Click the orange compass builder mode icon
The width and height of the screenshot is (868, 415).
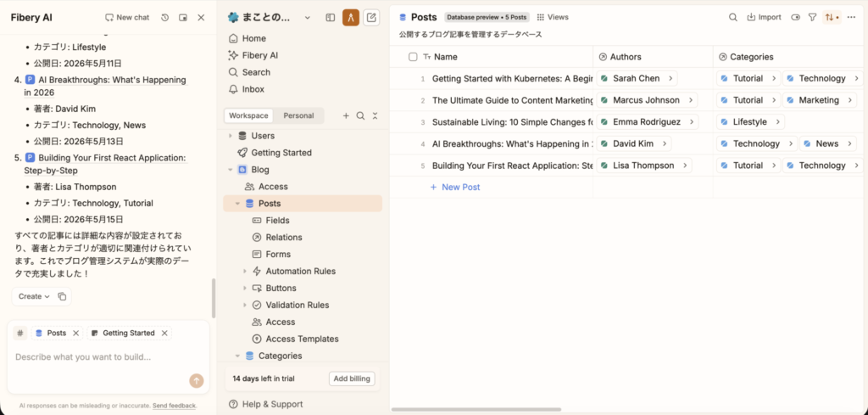click(351, 18)
